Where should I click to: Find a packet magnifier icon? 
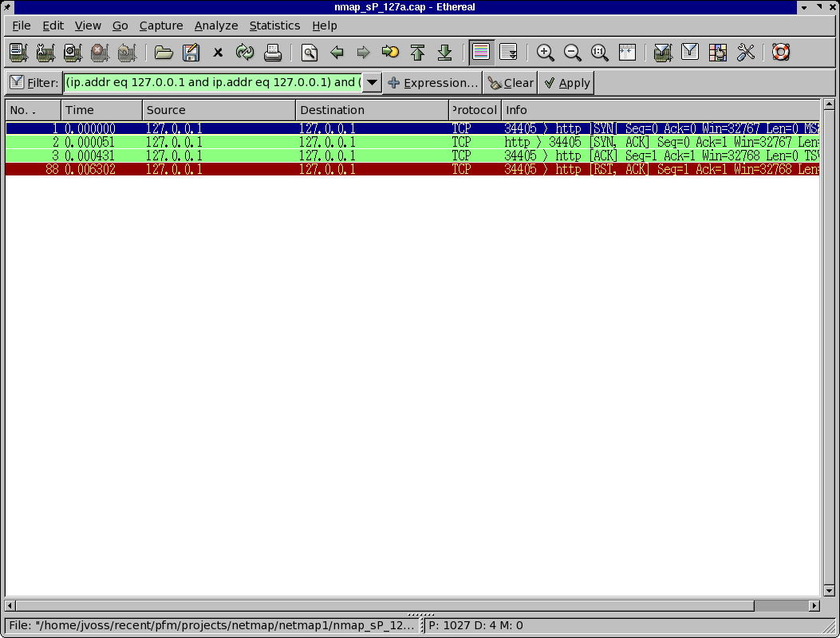pyautogui.click(x=310, y=53)
